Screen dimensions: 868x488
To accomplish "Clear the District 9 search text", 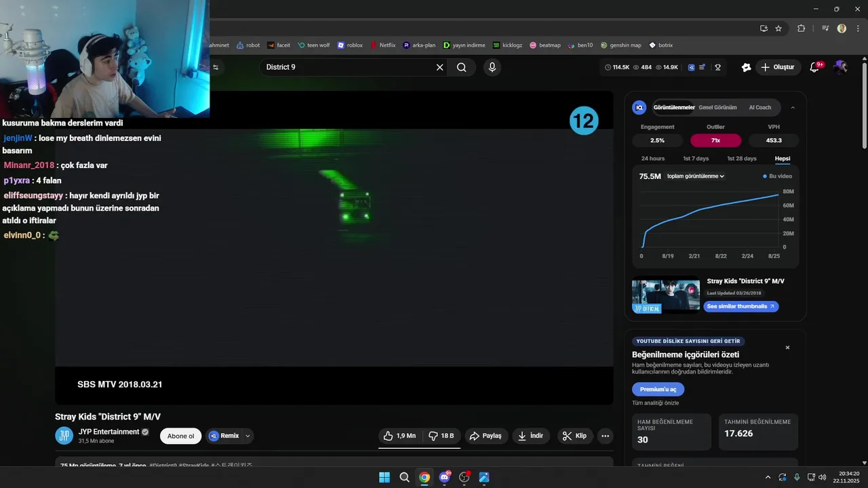I will pos(439,67).
